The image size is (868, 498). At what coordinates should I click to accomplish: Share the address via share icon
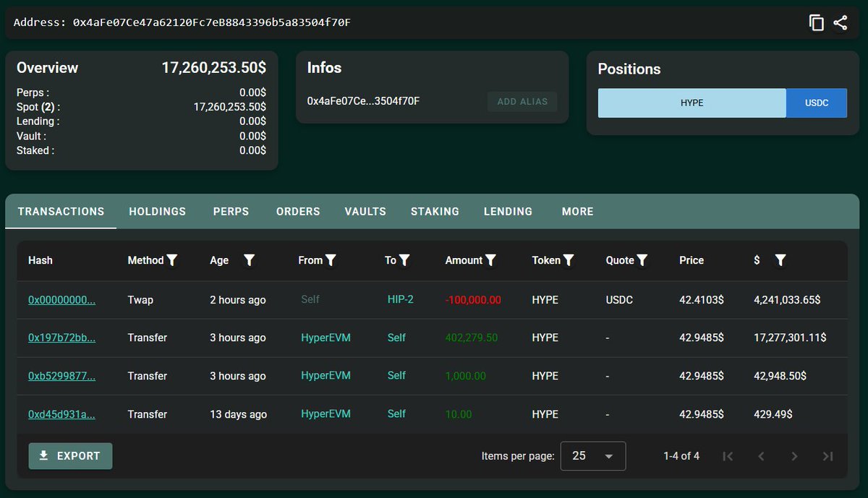pos(840,22)
